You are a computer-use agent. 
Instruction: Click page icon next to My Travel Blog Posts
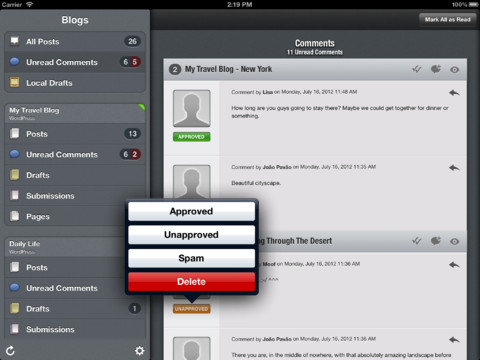tap(15, 134)
